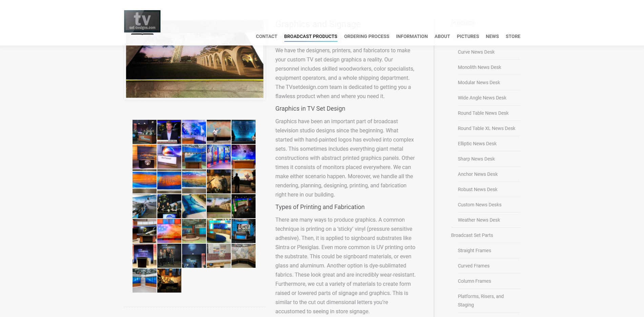The image size is (644, 317).
Task: Go to Robust News Desk
Action: pos(477,189)
